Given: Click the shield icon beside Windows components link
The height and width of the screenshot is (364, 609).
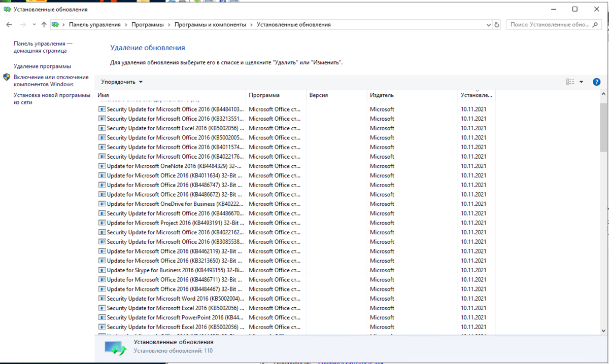Looking at the screenshot, I should (x=7, y=77).
